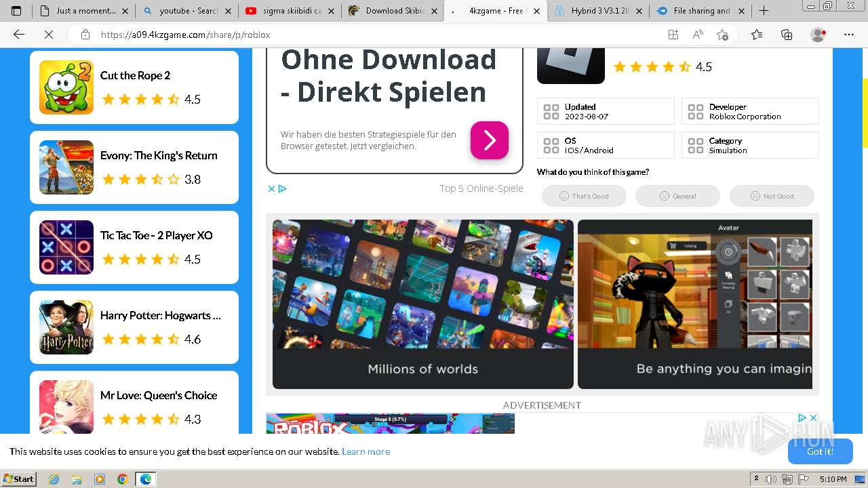Open the Harry Potter game icon

(x=66, y=327)
